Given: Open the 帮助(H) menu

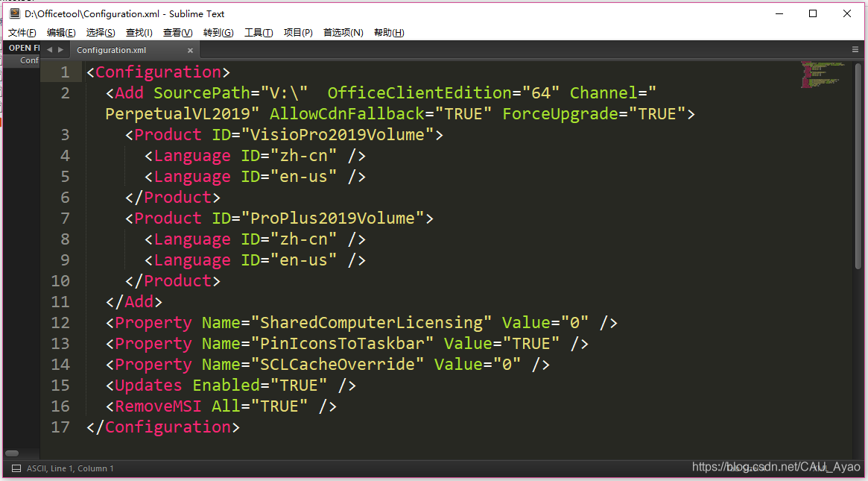Looking at the screenshot, I should (x=389, y=33).
